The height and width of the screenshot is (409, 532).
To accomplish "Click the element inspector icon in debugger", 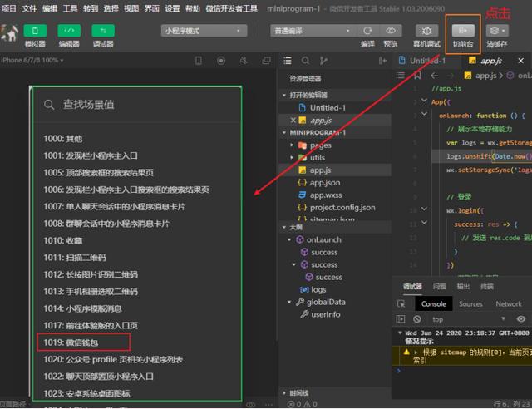I will point(401,304).
